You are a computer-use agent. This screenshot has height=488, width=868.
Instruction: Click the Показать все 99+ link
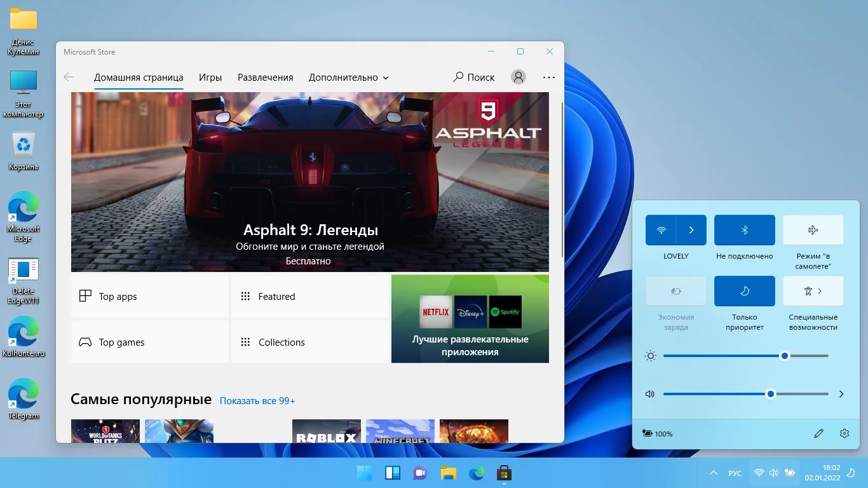tap(257, 401)
